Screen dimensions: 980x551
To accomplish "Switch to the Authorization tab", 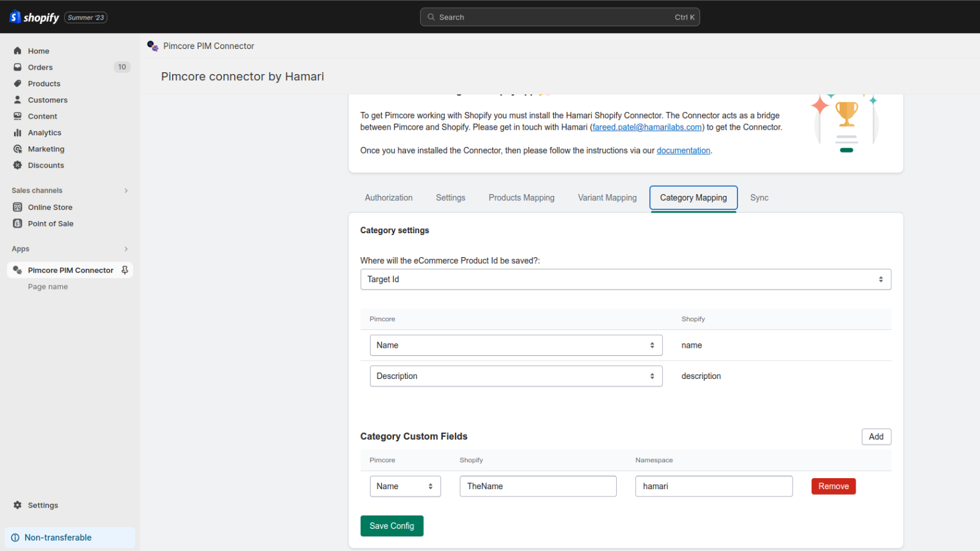I will click(388, 198).
